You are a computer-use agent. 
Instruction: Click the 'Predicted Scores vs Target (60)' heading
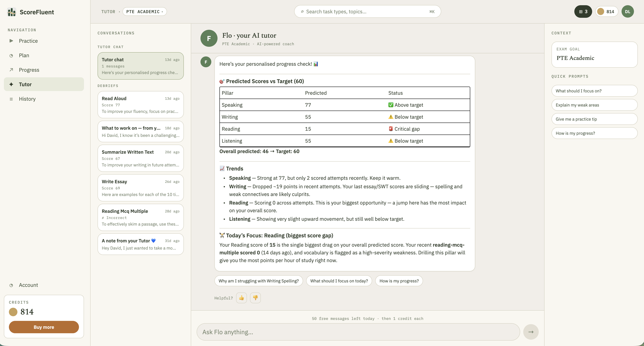pos(262,81)
